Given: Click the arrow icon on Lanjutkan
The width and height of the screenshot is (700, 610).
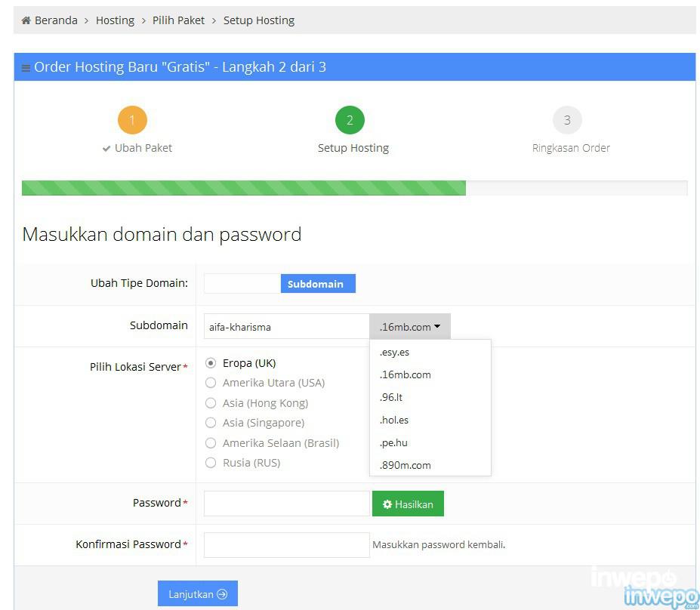Looking at the screenshot, I should coord(222,594).
